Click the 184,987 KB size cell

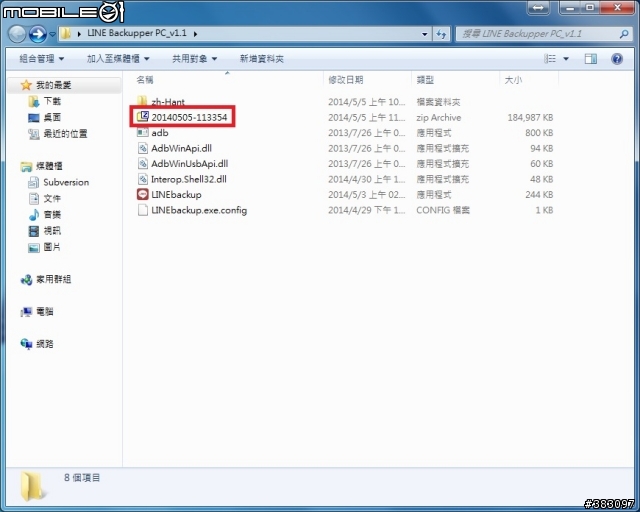pyautogui.click(x=530, y=118)
